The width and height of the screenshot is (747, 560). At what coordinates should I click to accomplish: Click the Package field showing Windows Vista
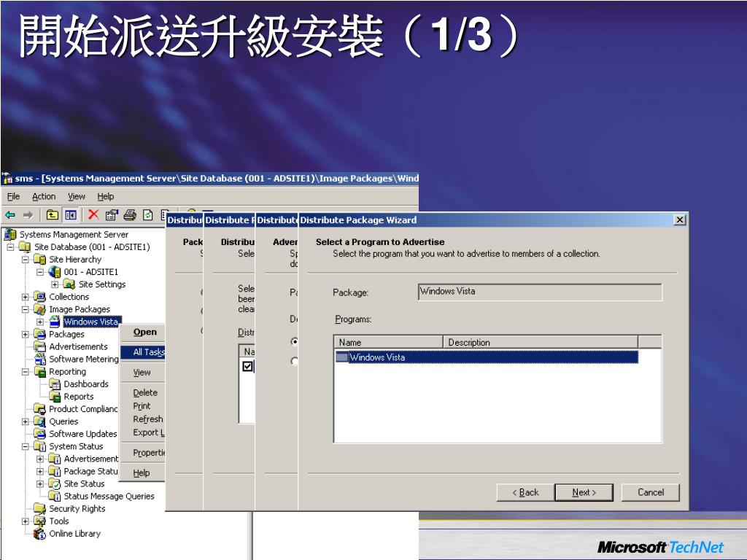coord(541,292)
